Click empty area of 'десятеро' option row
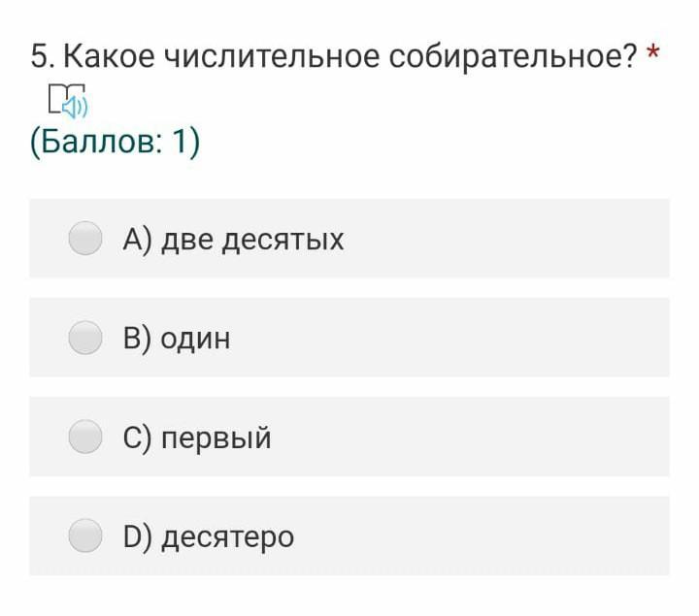This screenshot has width=699, height=616. (483, 535)
